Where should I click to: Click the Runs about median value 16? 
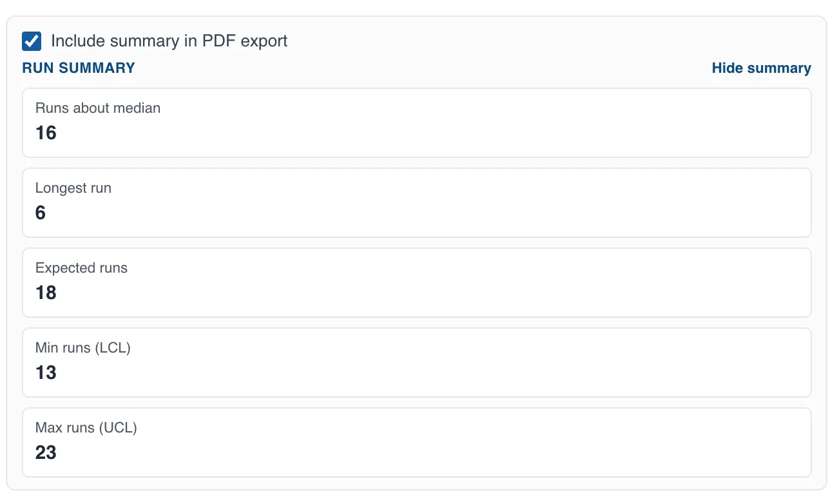click(46, 133)
